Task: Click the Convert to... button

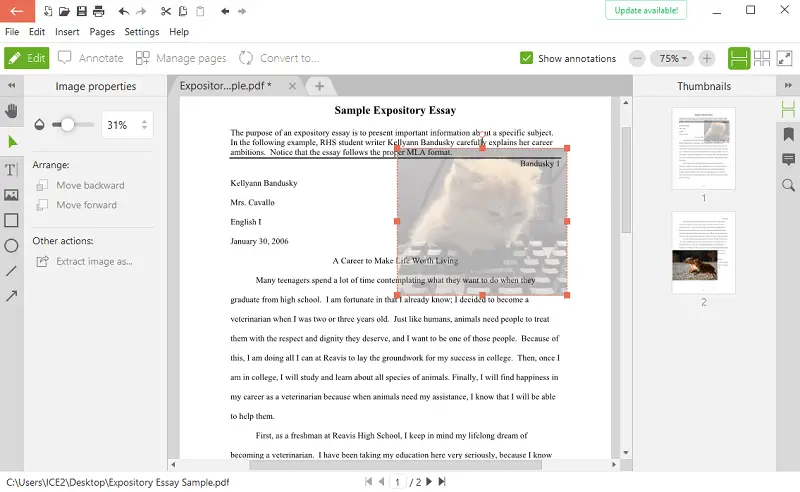Action: coord(279,58)
